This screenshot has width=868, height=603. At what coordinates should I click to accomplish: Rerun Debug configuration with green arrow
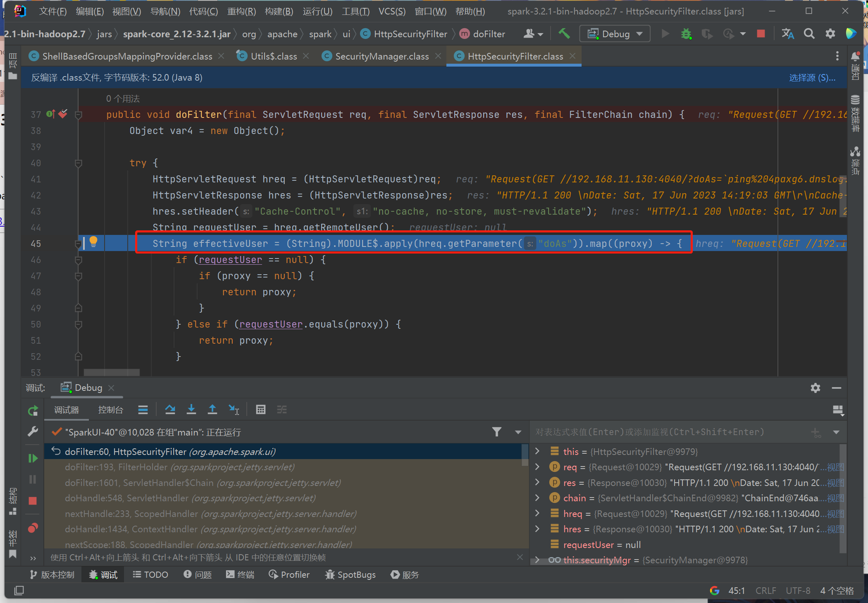[33, 410]
